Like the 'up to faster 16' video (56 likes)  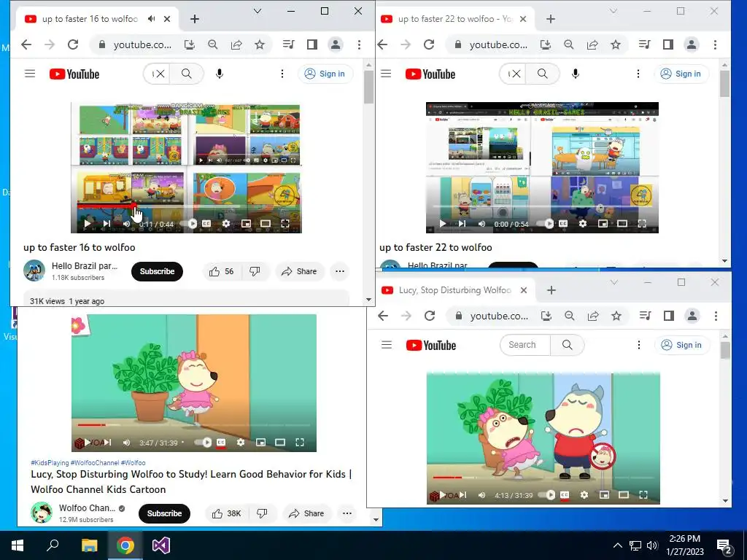[222, 271]
